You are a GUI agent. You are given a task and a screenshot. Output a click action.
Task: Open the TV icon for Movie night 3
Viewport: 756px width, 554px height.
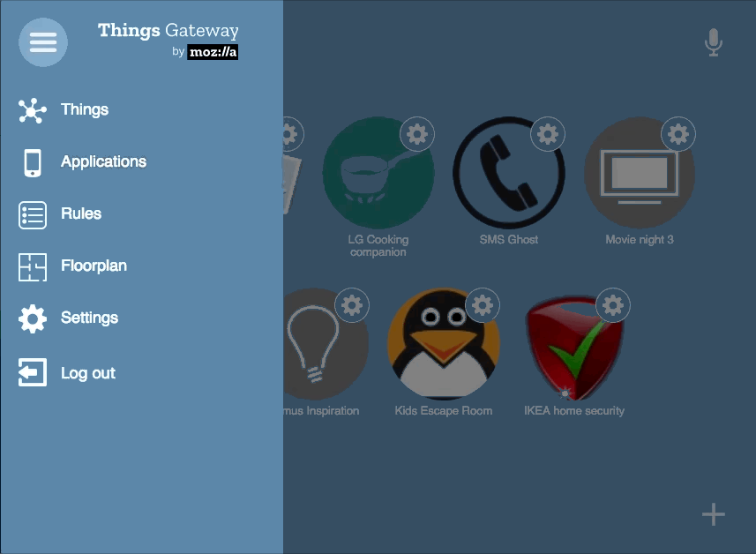[639, 173]
